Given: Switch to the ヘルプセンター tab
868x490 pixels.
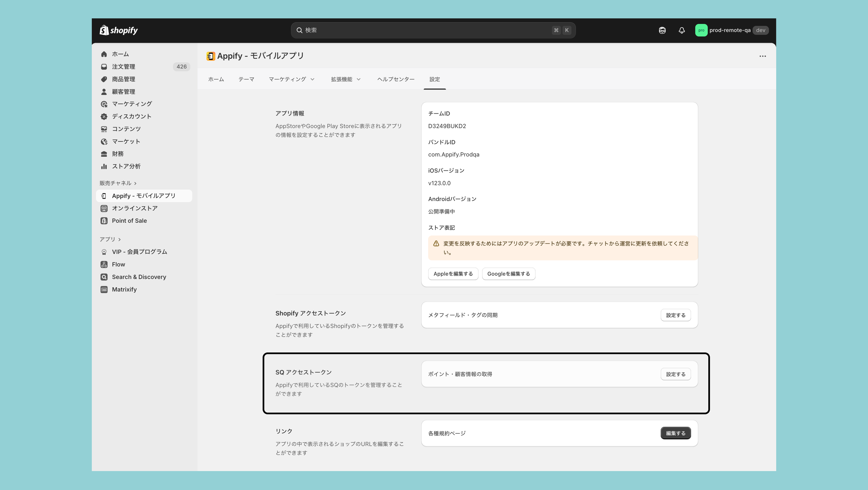Looking at the screenshot, I should point(396,79).
